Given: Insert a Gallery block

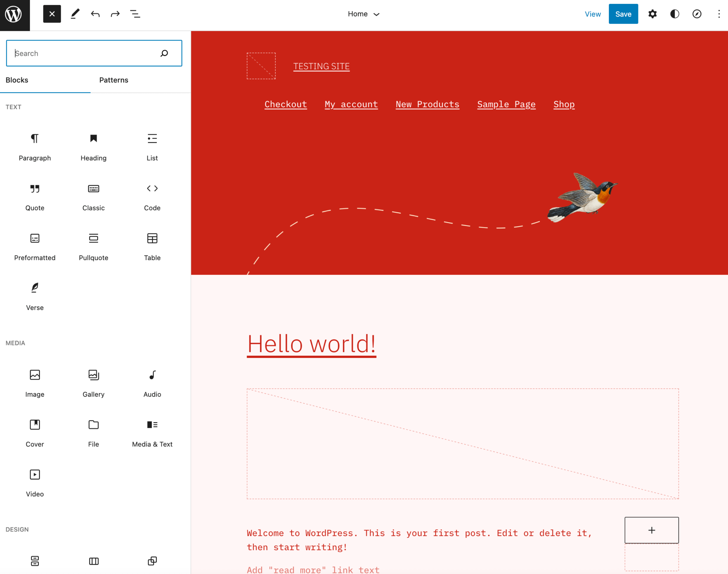Looking at the screenshot, I should click(x=93, y=383).
